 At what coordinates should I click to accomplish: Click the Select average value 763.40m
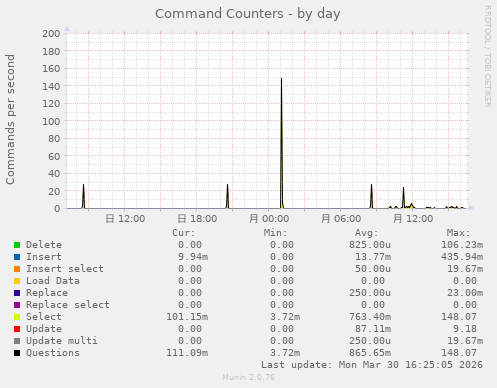pos(370,317)
